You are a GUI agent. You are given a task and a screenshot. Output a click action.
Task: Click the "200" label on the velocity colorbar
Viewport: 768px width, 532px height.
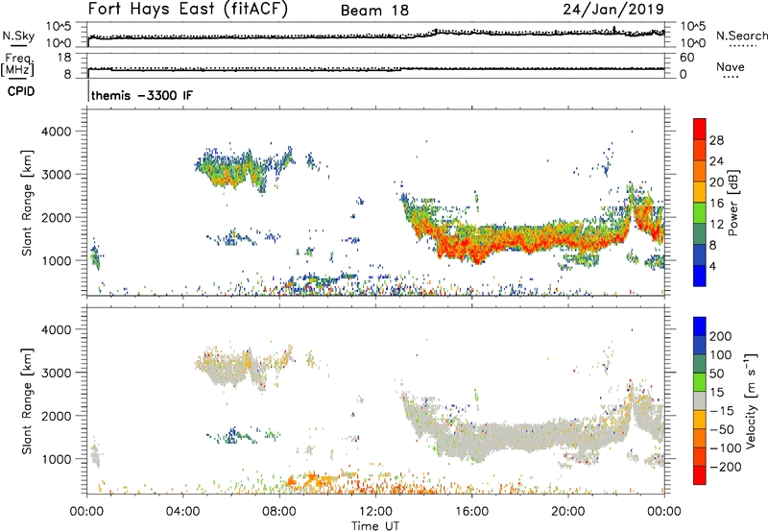721,336
